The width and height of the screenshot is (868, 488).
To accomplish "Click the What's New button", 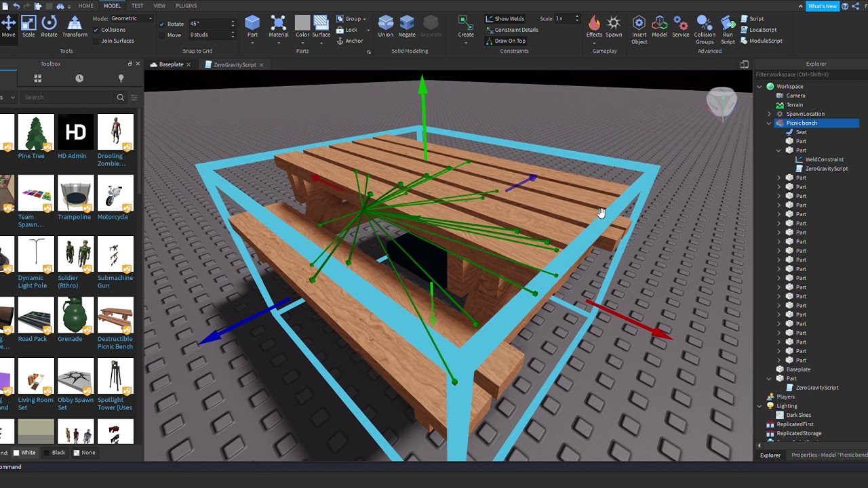I will coord(822,6).
